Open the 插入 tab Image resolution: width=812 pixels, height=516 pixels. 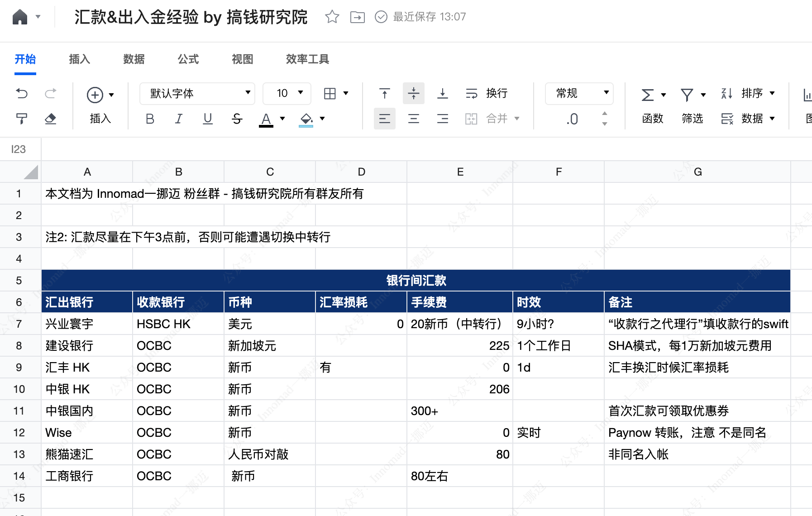point(80,59)
